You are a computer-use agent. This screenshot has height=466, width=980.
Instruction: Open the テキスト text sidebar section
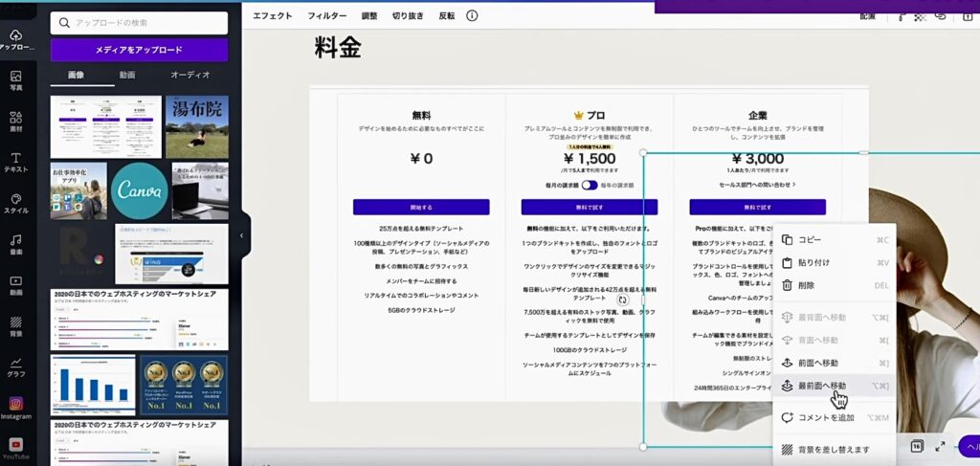tap(16, 162)
